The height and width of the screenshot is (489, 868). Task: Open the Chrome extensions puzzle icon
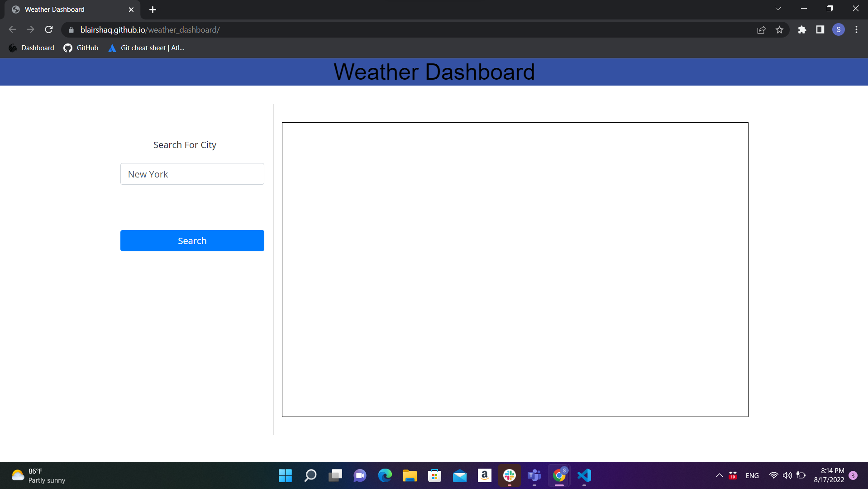click(801, 29)
